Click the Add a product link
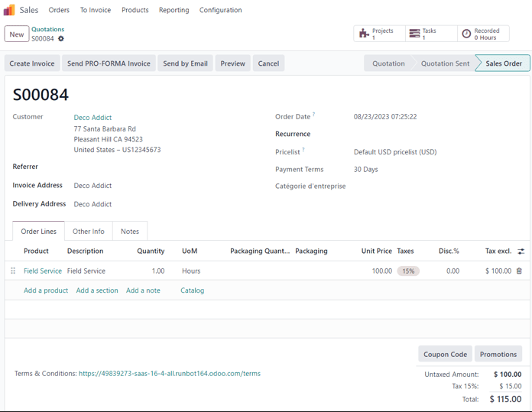The width and height of the screenshot is (532, 412). click(46, 290)
